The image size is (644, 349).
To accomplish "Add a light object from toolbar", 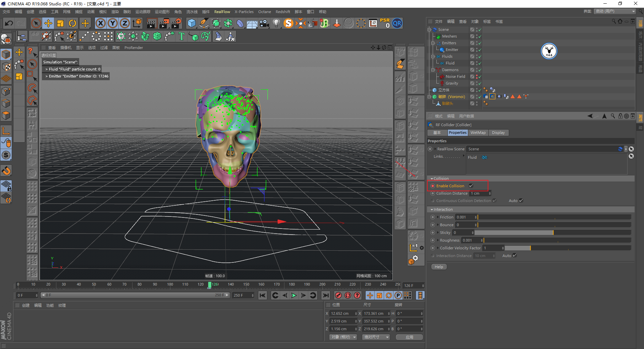I will pyautogui.click(x=276, y=23).
